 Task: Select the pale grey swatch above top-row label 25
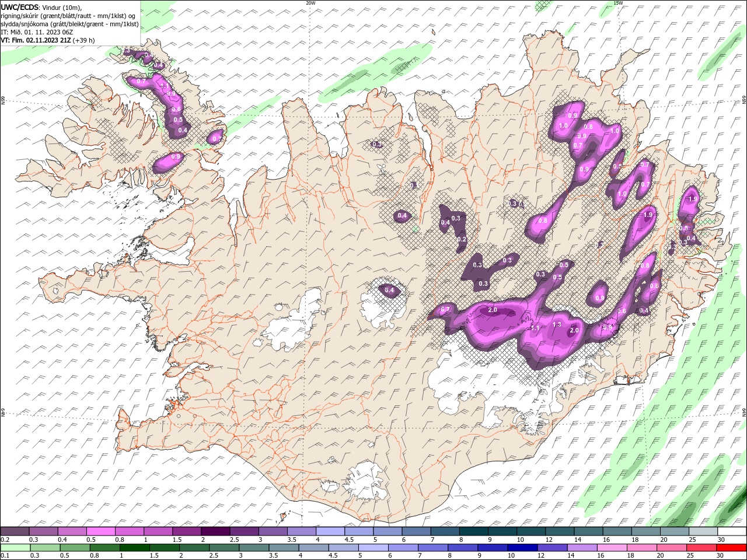pyautogui.click(x=703, y=531)
